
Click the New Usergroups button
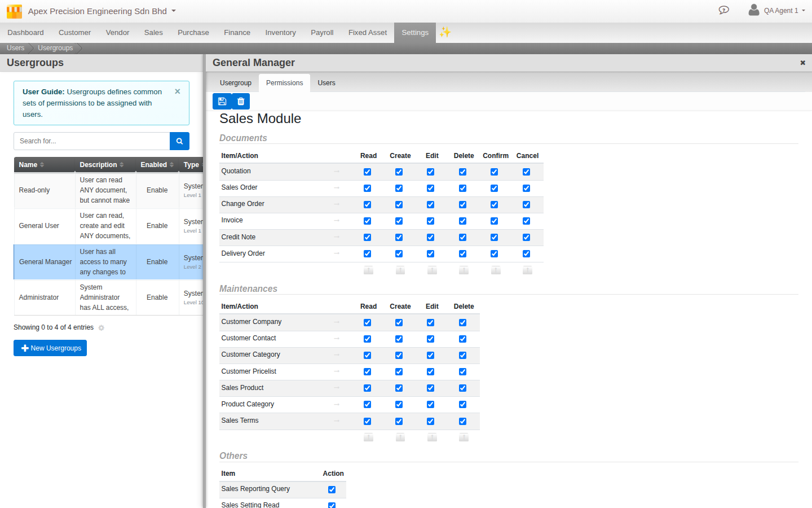50,348
